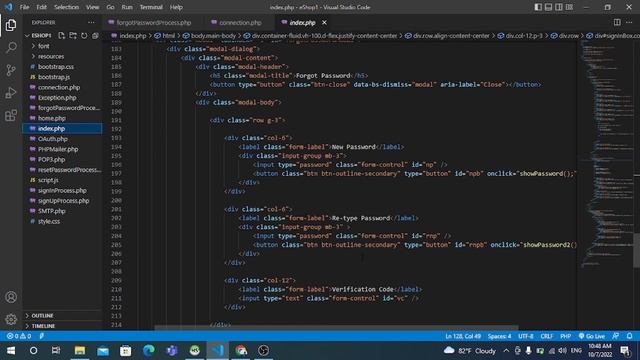Split the editor to the right
Image resolution: width=640 pixels, height=360 pixels.
pos(617,22)
